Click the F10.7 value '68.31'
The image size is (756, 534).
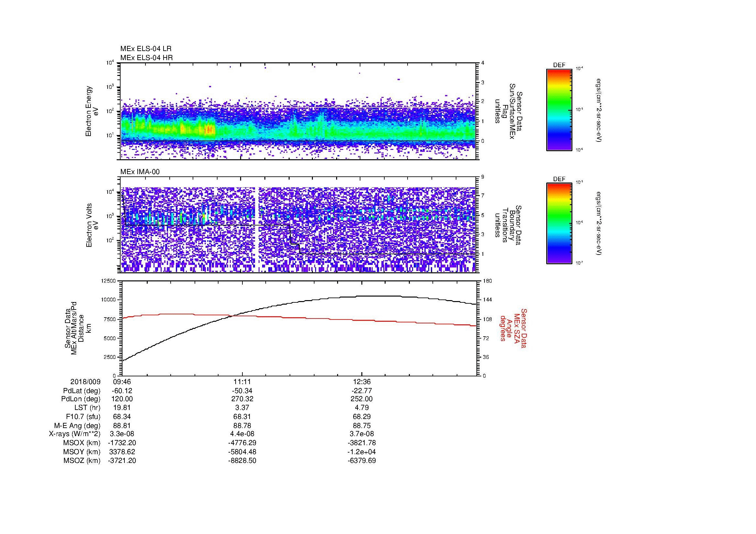tap(242, 417)
